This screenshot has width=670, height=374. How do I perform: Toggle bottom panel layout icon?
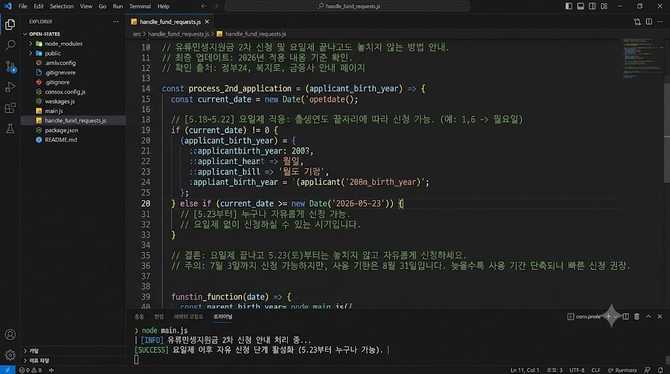click(580, 6)
